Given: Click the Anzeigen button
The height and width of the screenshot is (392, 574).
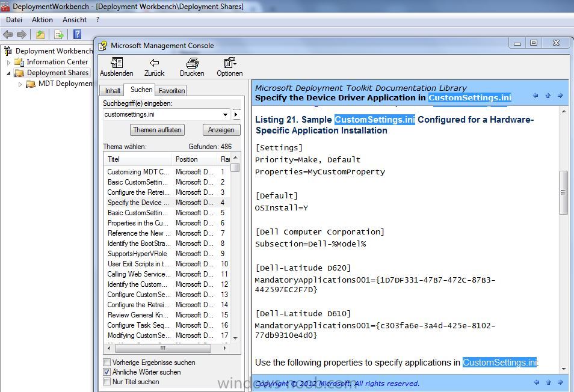Looking at the screenshot, I should (x=221, y=130).
